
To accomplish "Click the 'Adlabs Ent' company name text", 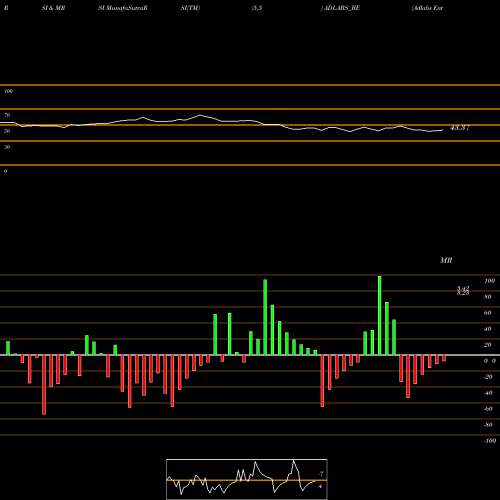I will pyautogui.click(x=427, y=8).
